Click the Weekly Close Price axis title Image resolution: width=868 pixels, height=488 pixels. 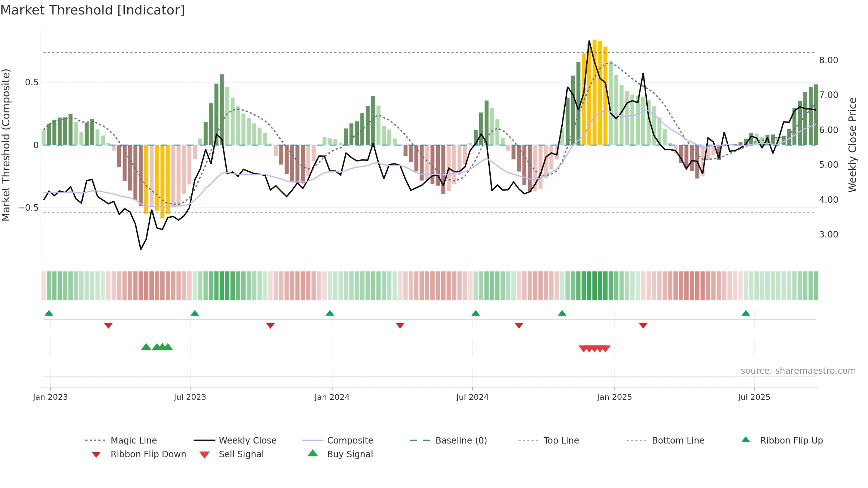coord(852,145)
